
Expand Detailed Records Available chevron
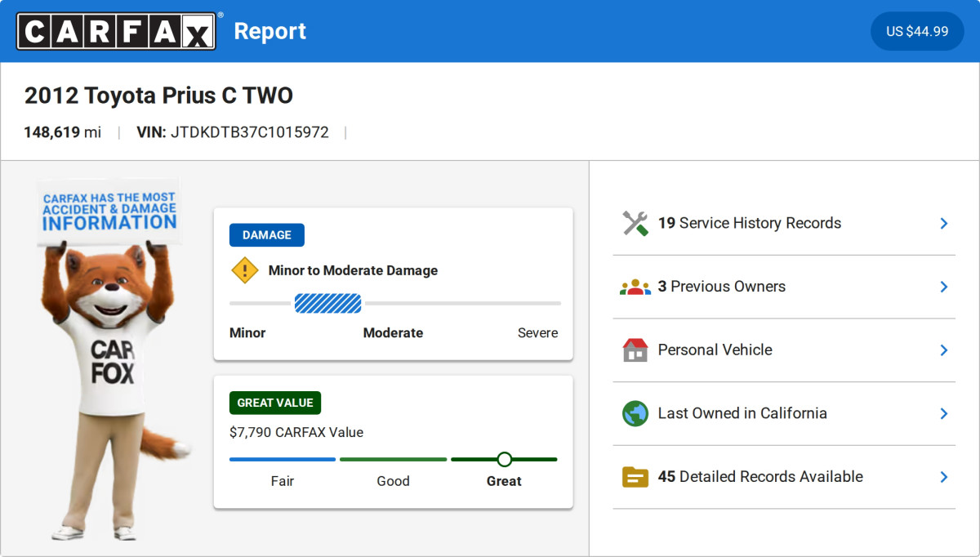(x=943, y=477)
